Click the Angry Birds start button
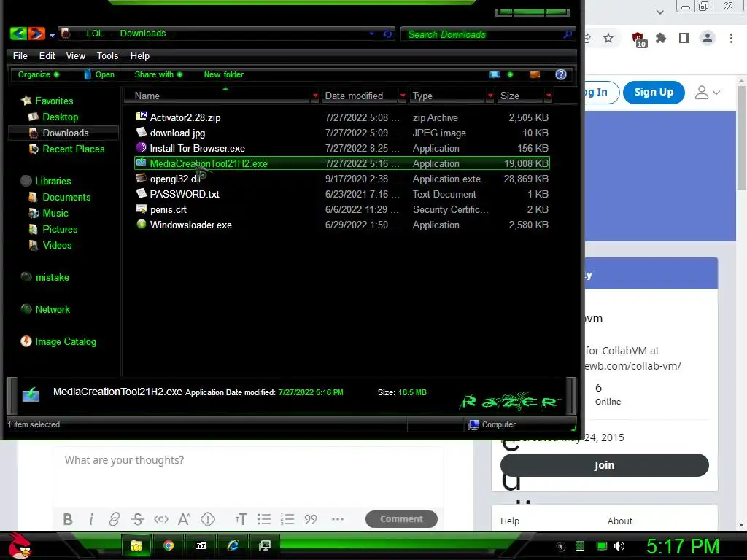This screenshot has width=747, height=560. point(20,545)
